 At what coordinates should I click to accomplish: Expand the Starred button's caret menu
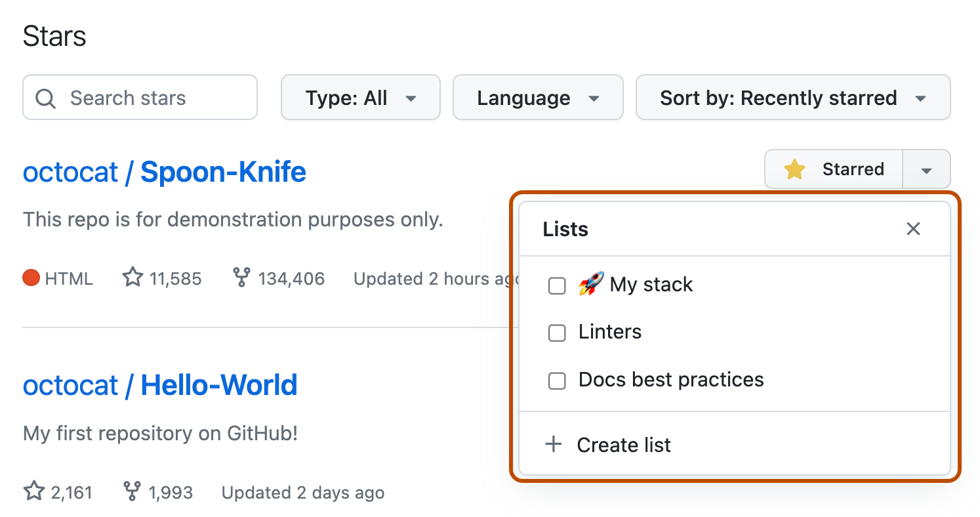tap(926, 169)
